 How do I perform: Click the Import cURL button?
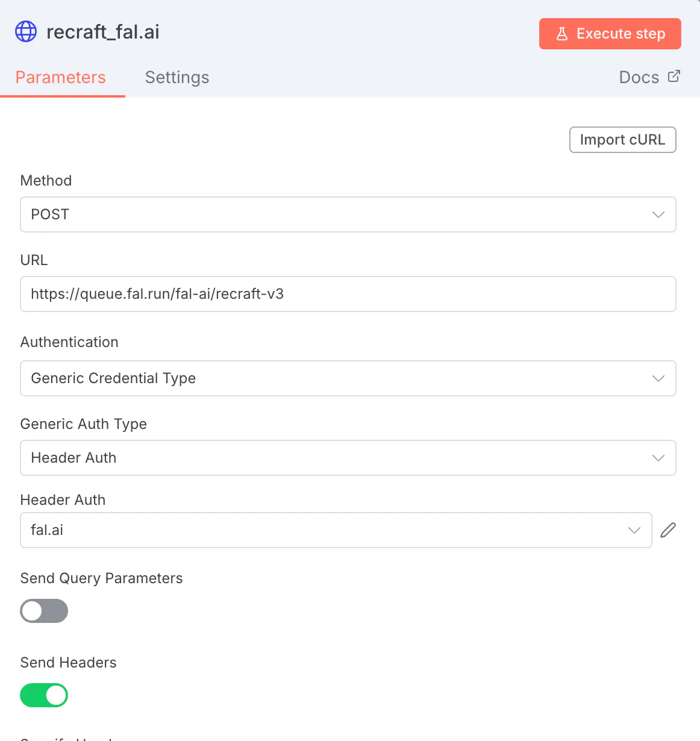click(622, 140)
